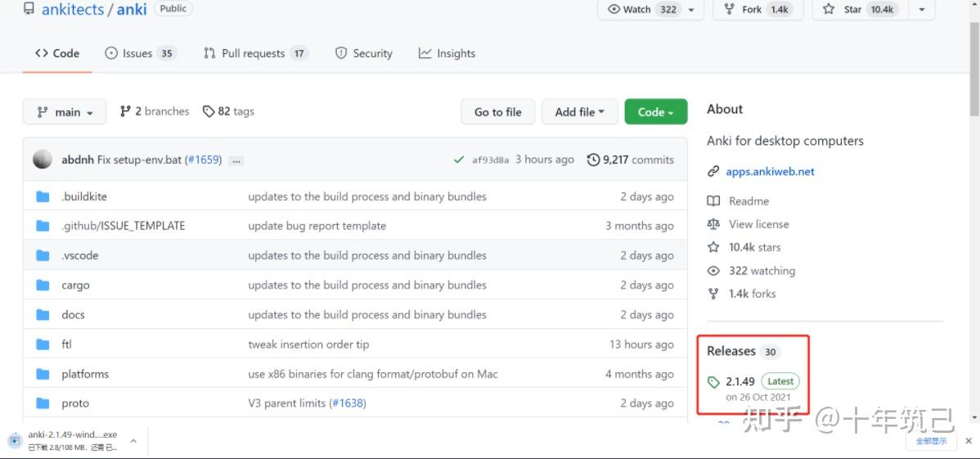Click the commits history clock icon

[593, 160]
